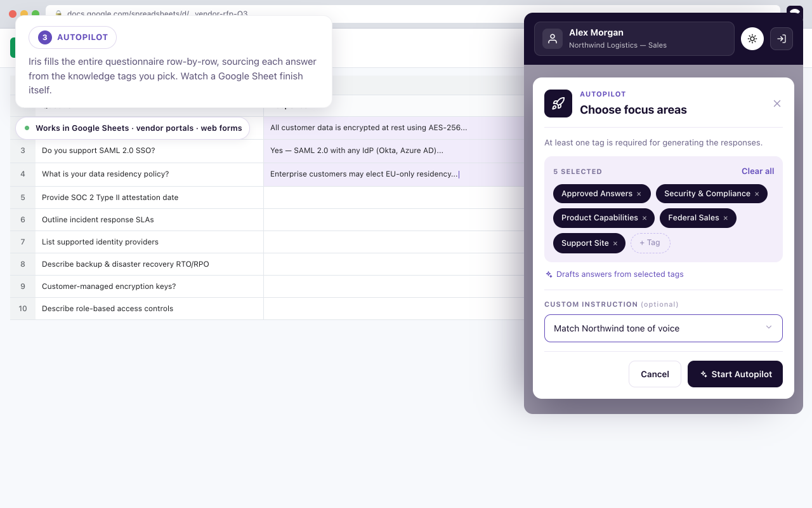Click the browser address bar URL
812x508 pixels.
[x=412, y=13]
